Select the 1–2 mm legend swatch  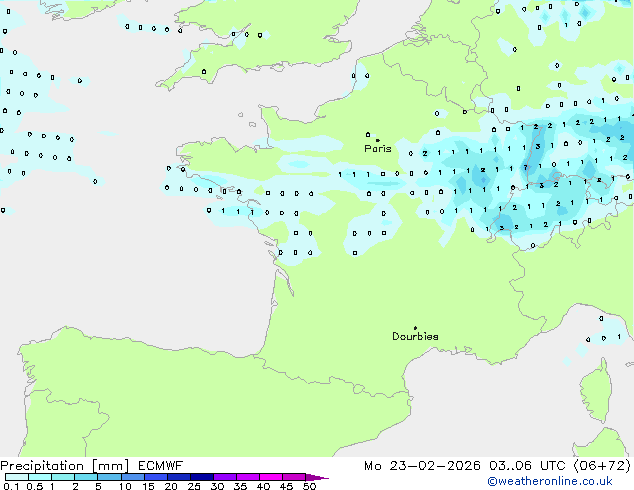(x=63, y=477)
